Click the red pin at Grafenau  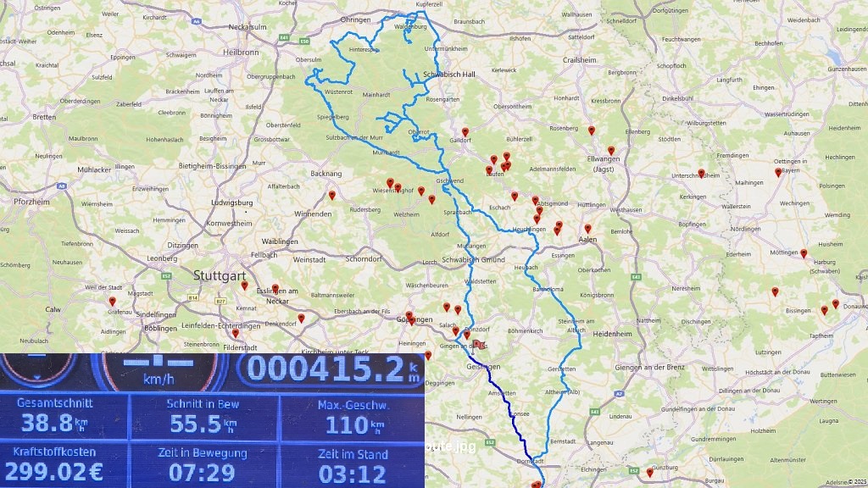click(x=112, y=301)
